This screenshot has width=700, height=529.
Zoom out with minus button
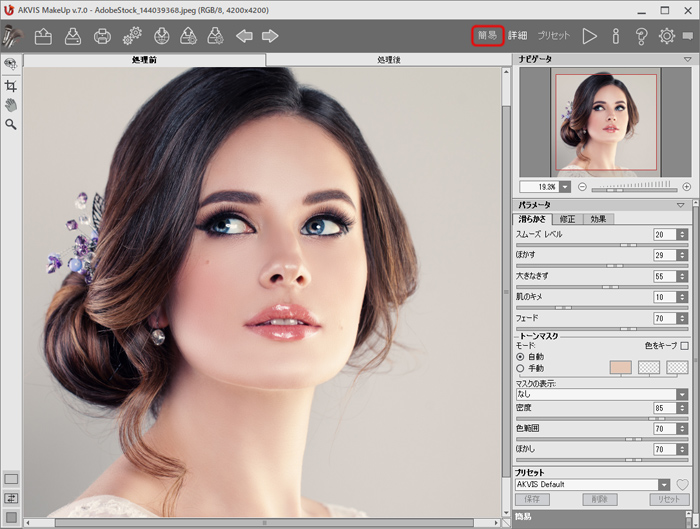(x=582, y=187)
